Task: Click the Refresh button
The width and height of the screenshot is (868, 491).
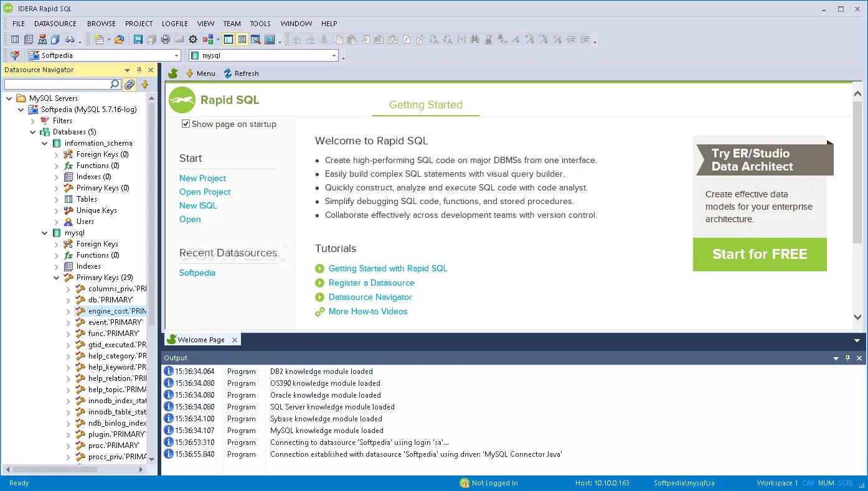Action: click(241, 73)
